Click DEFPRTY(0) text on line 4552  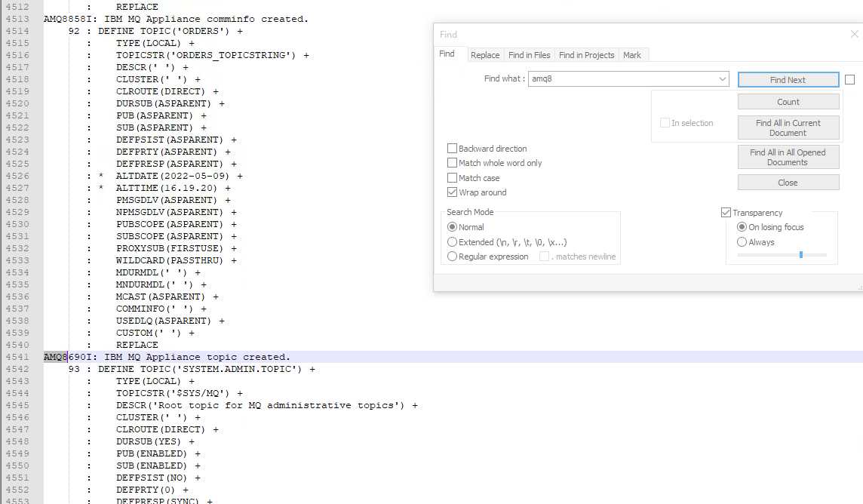(x=146, y=490)
